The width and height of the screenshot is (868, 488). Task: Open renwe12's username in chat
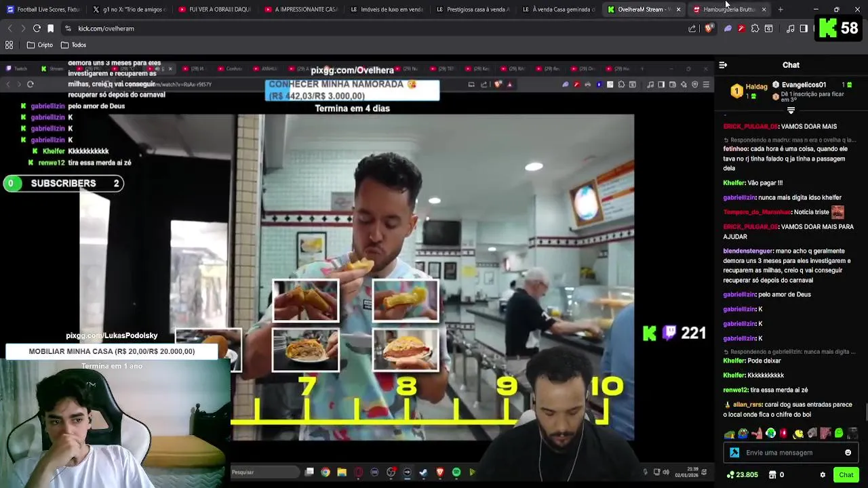[x=736, y=390]
